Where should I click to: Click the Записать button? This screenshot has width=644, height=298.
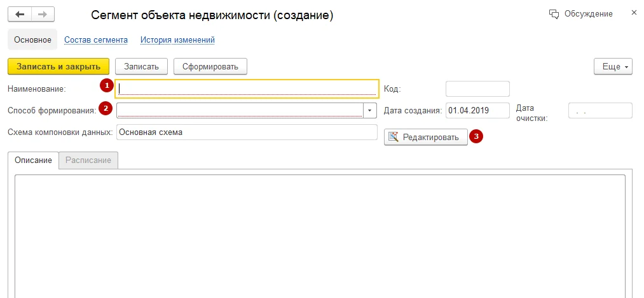[141, 66]
